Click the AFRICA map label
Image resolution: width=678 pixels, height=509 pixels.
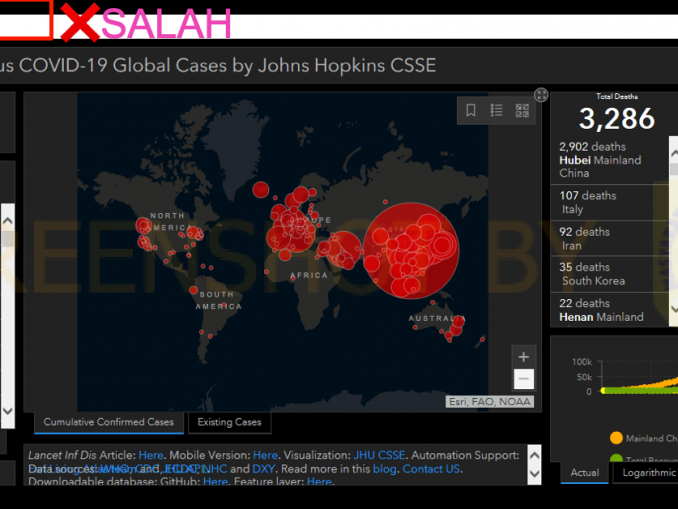coord(309,275)
